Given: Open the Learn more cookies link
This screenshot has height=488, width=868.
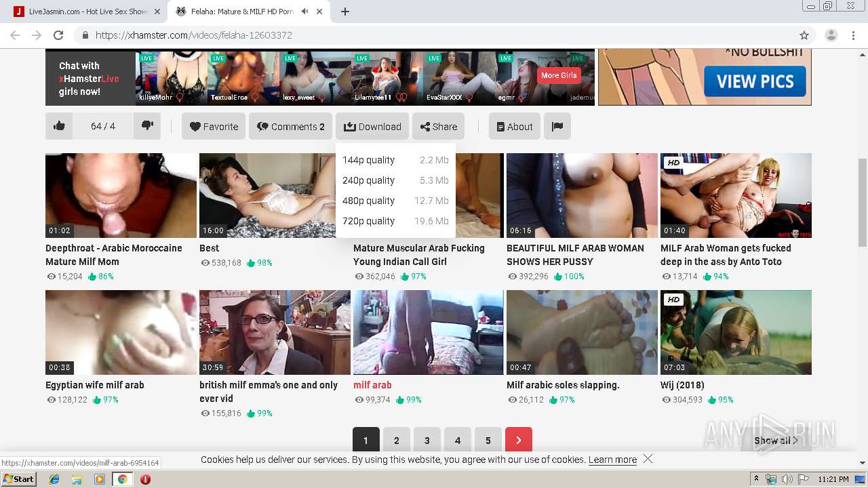Looking at the screenshot, I should 612,460.
